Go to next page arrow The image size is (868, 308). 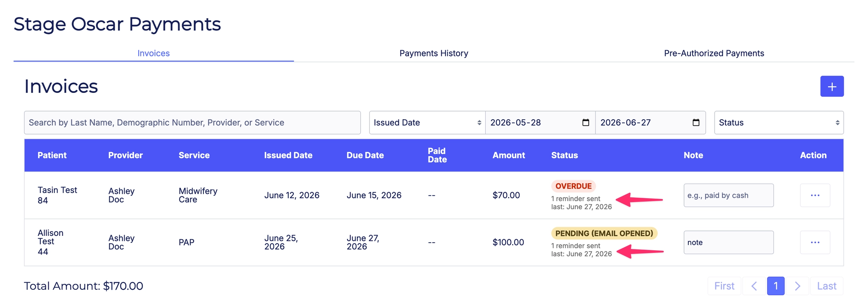[x=797, y=286]
